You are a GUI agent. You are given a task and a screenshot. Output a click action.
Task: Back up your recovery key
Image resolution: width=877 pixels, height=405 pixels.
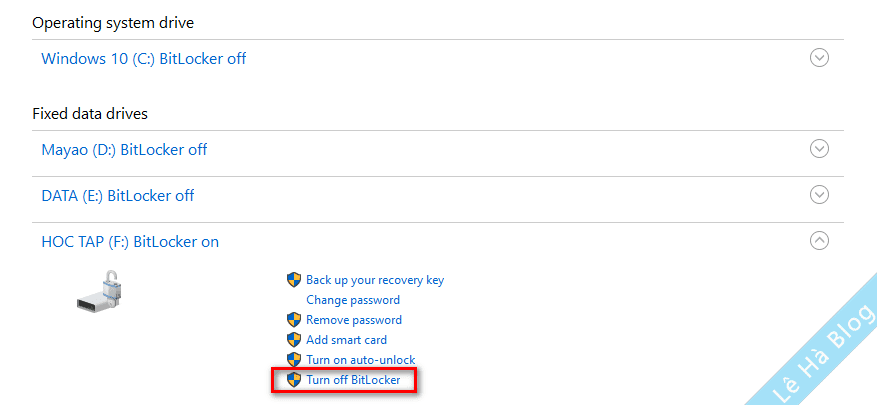(375, 280)
